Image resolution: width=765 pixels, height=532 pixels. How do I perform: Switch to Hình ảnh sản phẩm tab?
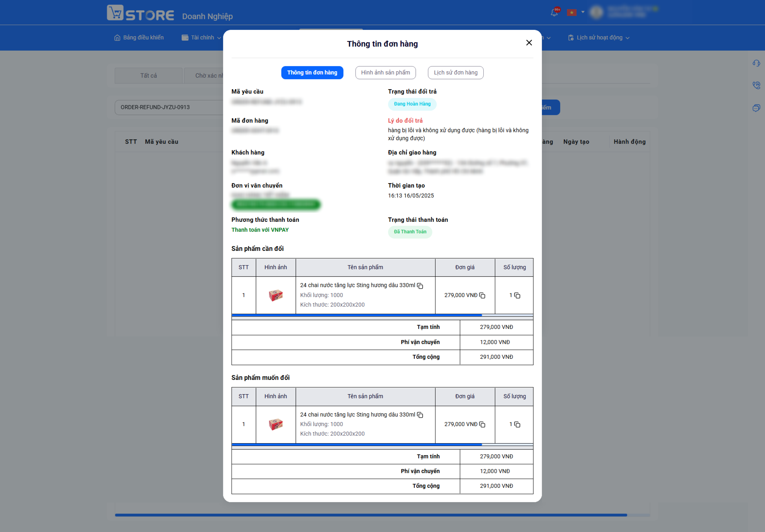click(385, 73)
